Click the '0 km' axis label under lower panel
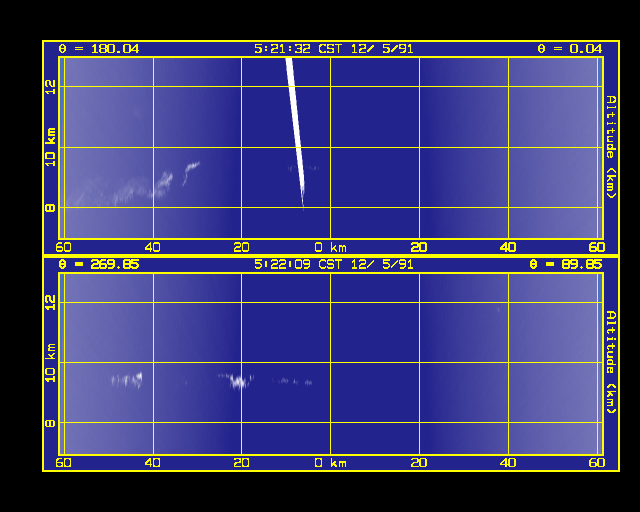Image resolution: width=640 pixels, height=512 pixels. (x=330, y=463)
